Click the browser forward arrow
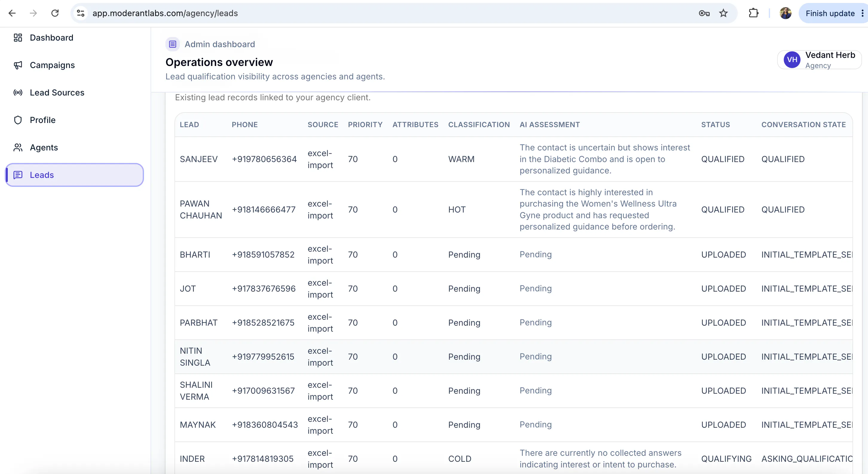 click(33, 13)
